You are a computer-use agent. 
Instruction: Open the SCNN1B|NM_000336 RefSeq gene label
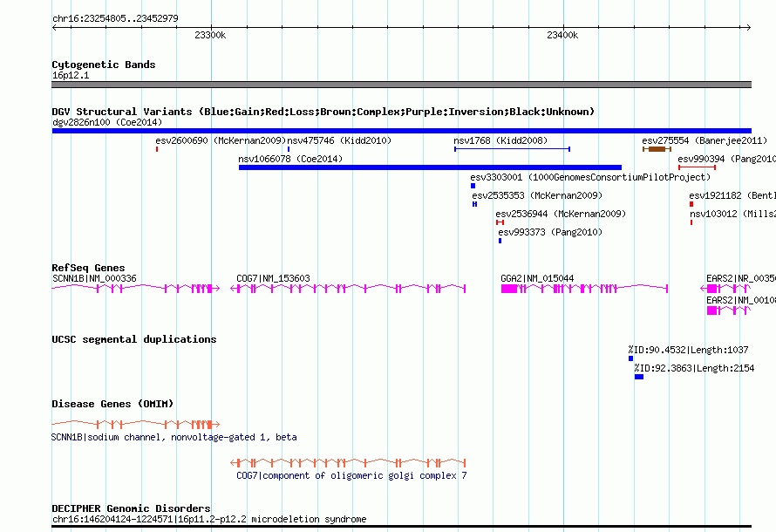click(94, 278)
